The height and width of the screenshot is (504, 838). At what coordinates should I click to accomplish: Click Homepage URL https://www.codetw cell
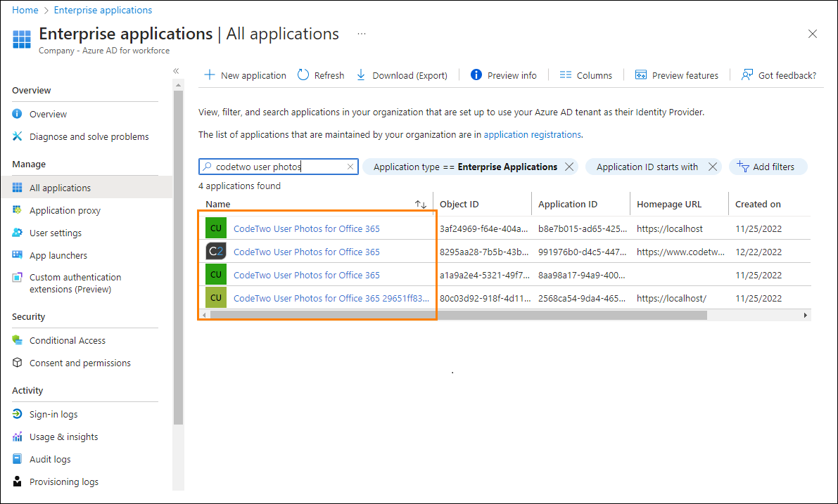[680, 252]
